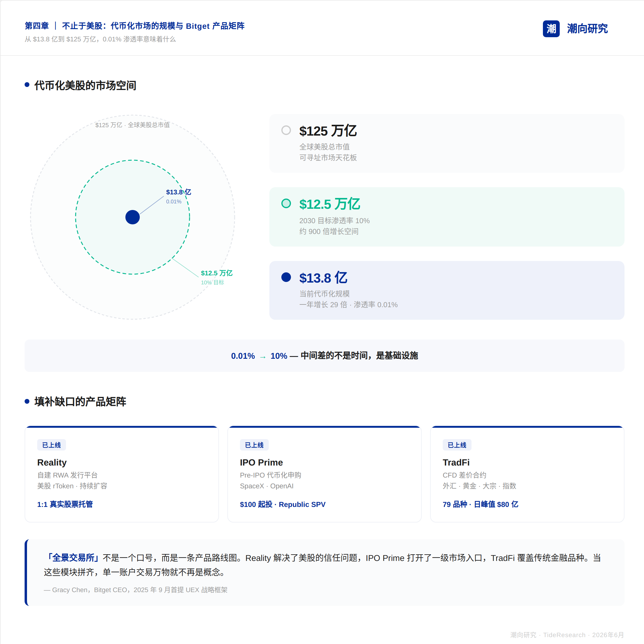
Task: Click the $12.5 万亿 label in circle diagram
Action: [217, 273]
